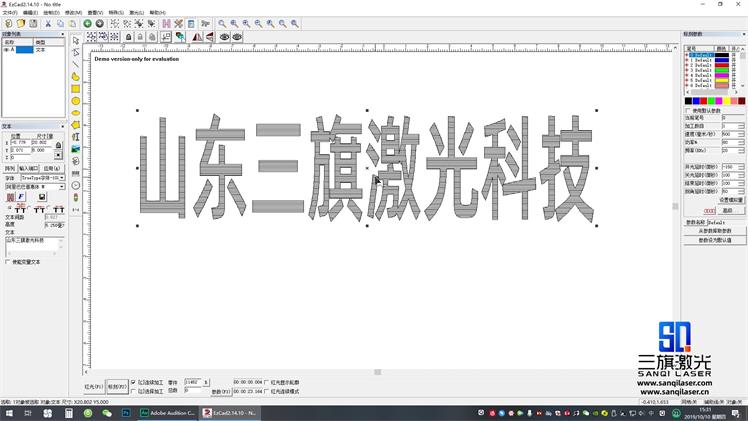Open the 绘制(D) Draw menu
748x421 pixels.
[51, 12]
